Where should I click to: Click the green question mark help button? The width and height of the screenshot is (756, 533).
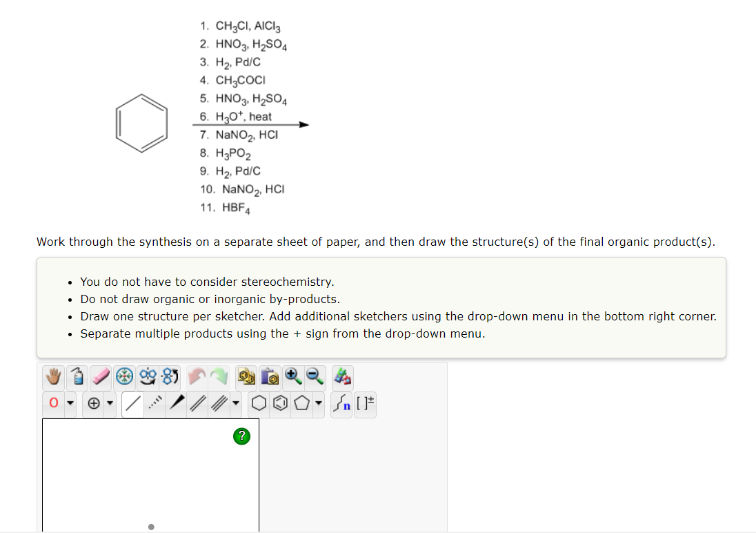coord(241,436)
